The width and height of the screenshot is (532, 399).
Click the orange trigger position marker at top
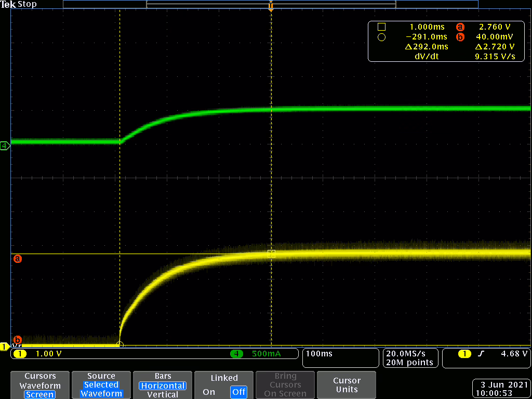pyautogui.click(x=271, y=7)
